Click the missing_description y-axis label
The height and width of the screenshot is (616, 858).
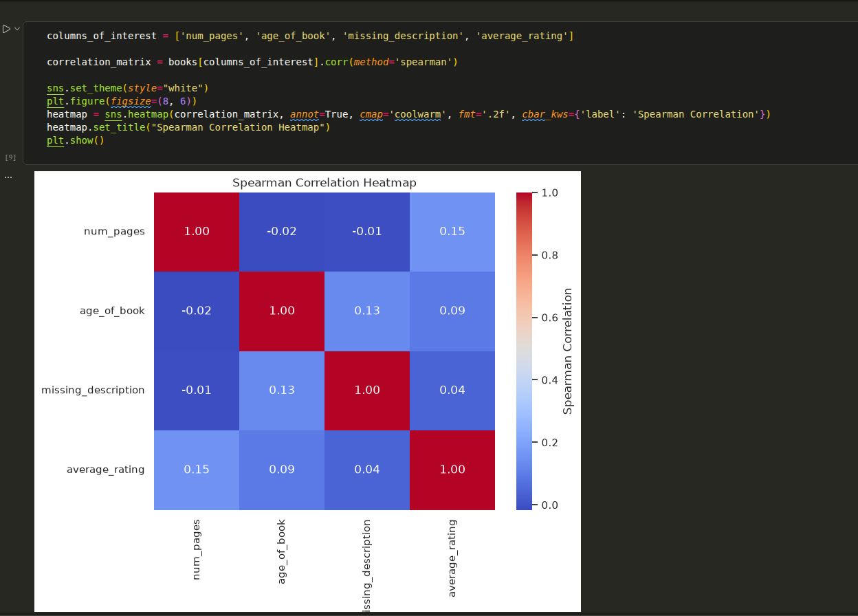(93, 390)
